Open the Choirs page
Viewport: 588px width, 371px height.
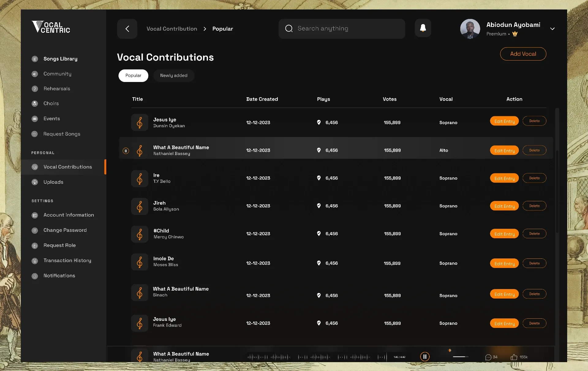51,103
